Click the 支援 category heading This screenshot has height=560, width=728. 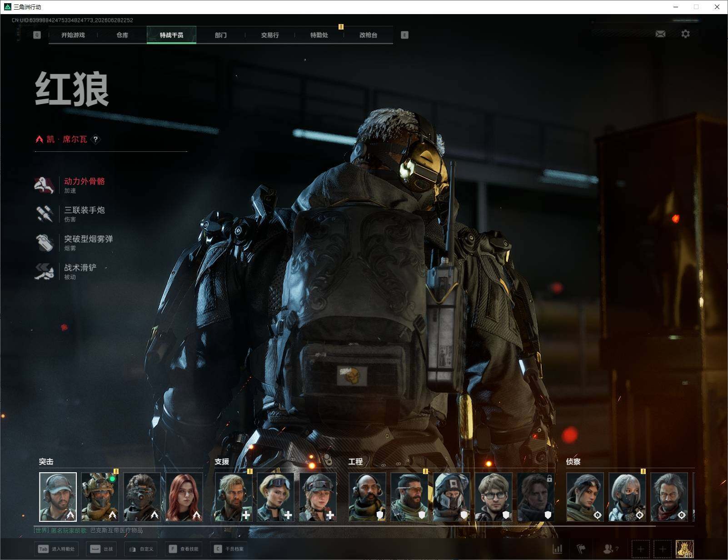point(222,461)
